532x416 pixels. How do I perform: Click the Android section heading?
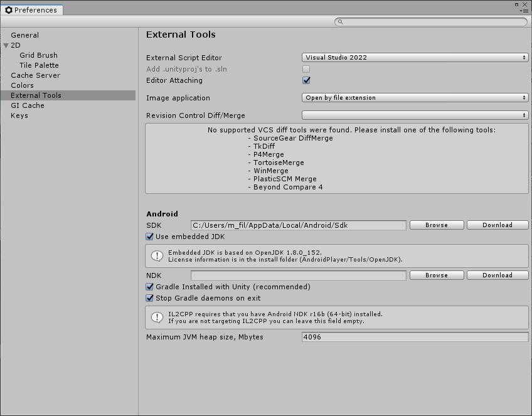162,214
